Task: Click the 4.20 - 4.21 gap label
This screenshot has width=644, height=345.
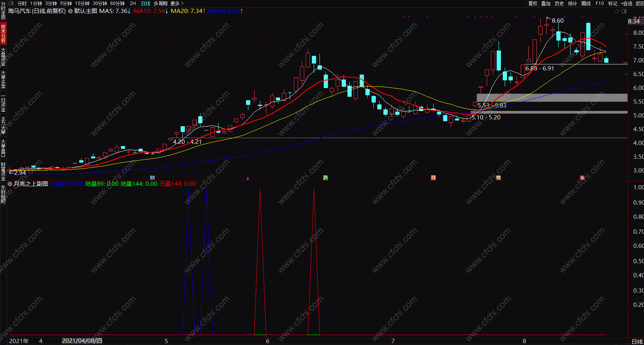Action: coord(187,142)
